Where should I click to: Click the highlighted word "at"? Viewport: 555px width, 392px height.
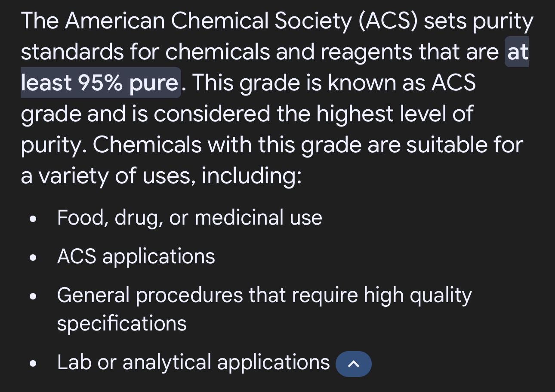click(x=518, y=52)
